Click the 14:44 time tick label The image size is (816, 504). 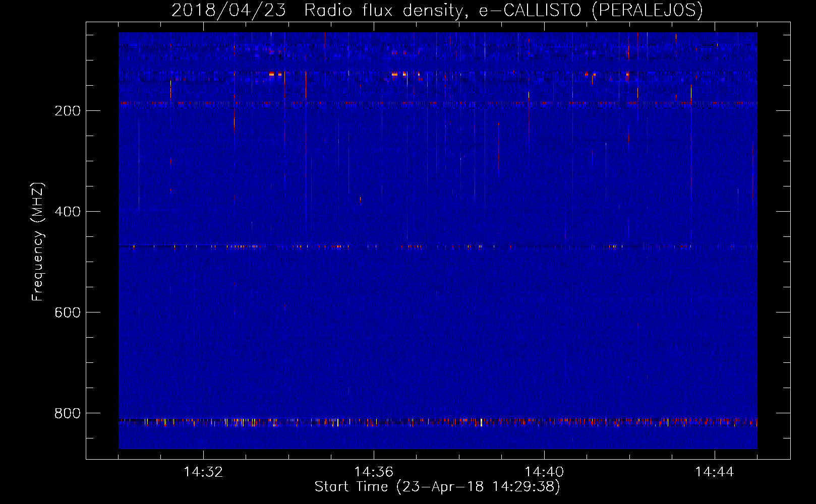715,472
